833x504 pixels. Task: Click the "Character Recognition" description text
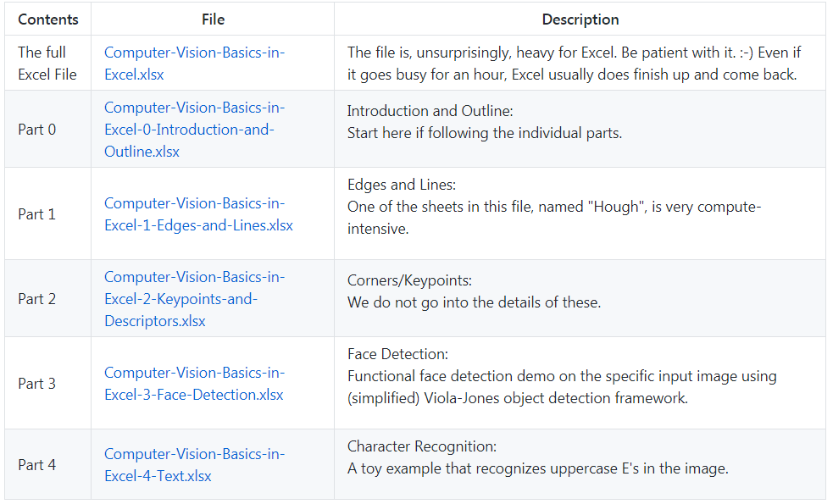click(x=422, y=446)
